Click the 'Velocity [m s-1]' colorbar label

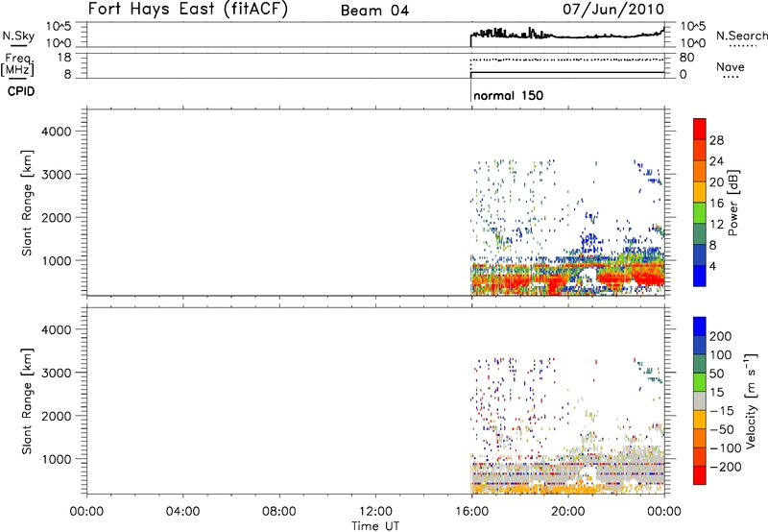click(751, 400)
